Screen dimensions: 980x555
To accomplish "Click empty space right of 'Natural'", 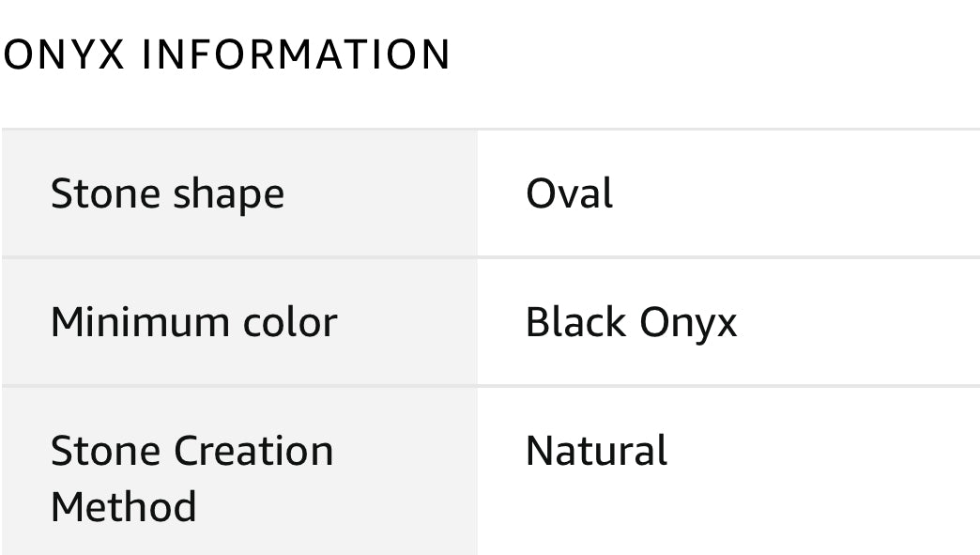I will pyautogui.click(x=819, y=469).
